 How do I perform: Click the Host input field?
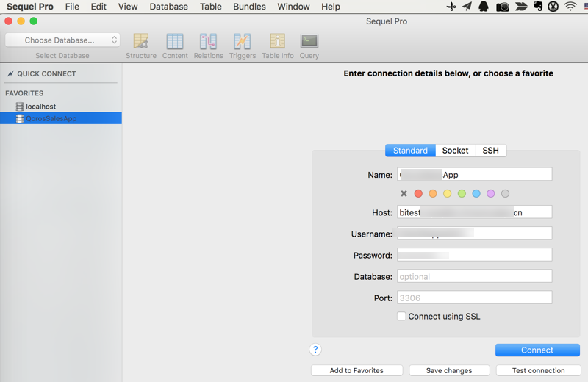474,212
